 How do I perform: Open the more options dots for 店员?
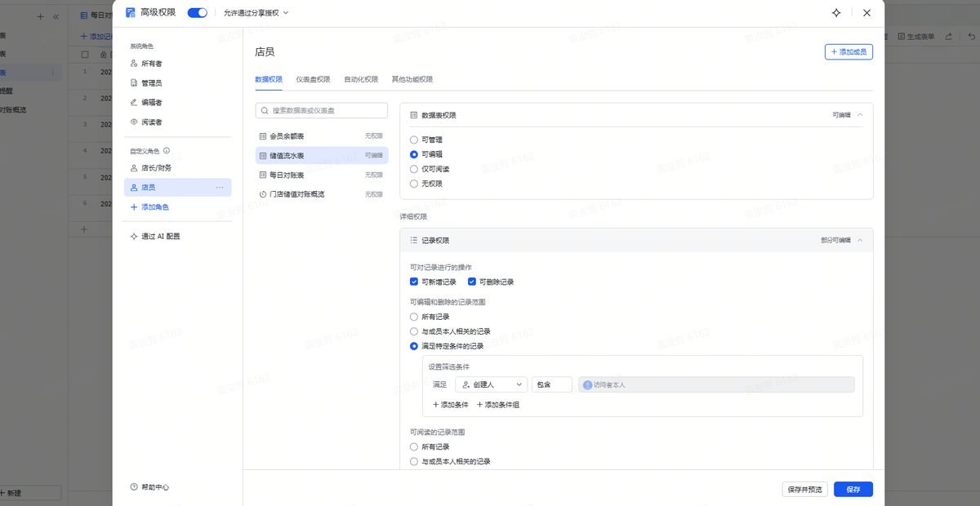click(x=219, y=188)
